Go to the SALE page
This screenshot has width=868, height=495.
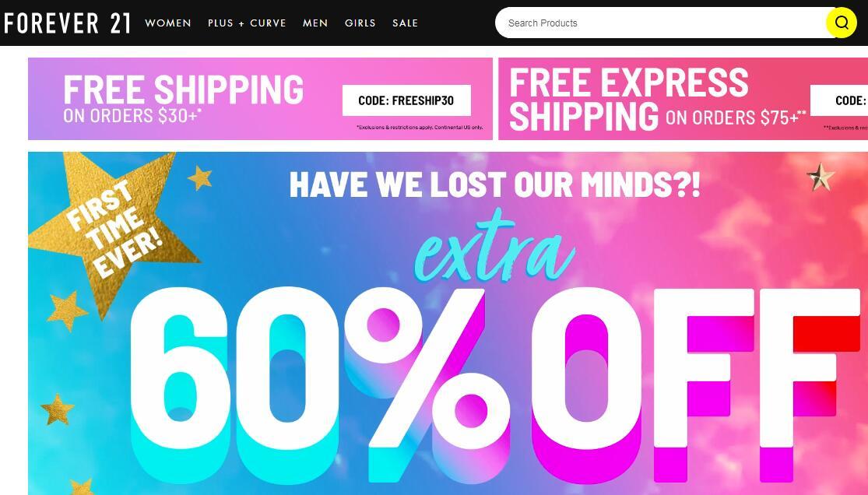coord(406,23)
